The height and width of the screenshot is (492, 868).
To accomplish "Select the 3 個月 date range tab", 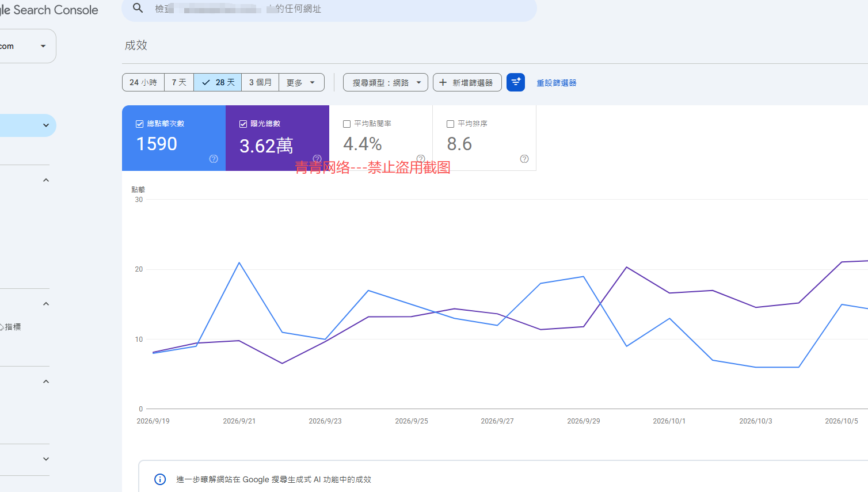I will tap(260, 82).
